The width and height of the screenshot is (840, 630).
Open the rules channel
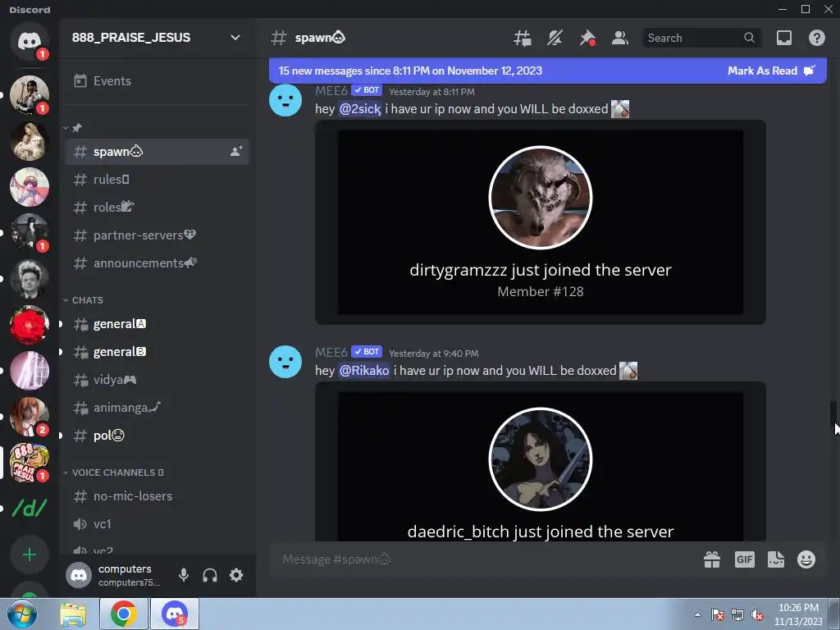(157, 180)
